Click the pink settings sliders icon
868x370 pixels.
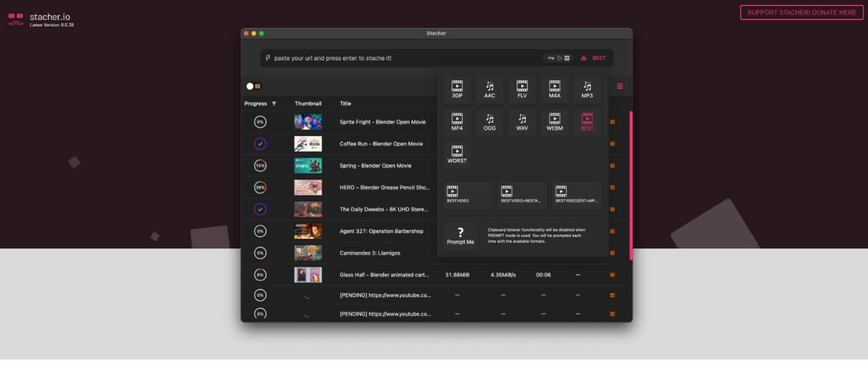[620, 86]
